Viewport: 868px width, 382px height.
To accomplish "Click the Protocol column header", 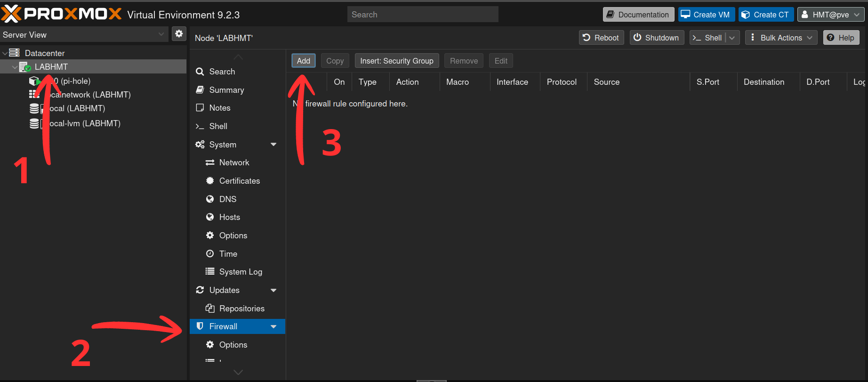I will click(x=563, y=82).
